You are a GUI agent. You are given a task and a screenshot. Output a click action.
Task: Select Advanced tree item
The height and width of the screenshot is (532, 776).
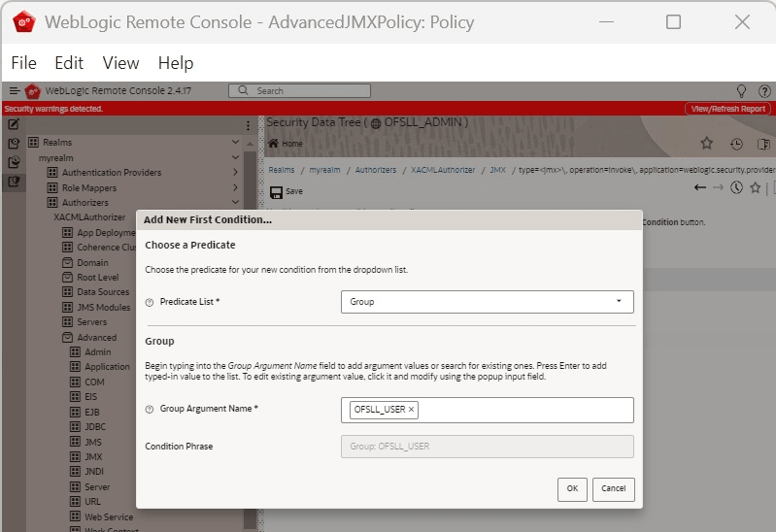[x=96, y=338]
